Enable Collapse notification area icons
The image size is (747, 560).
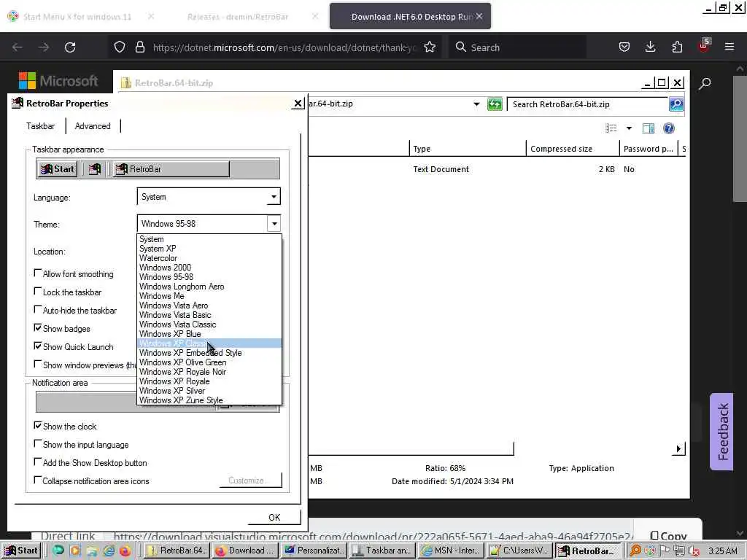(38, 480)
